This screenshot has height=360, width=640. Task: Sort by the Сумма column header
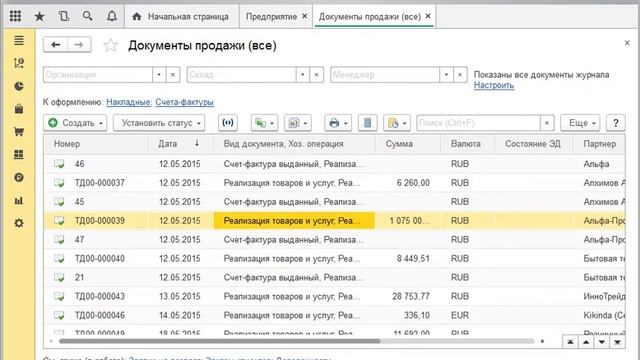tap(407, 144)
